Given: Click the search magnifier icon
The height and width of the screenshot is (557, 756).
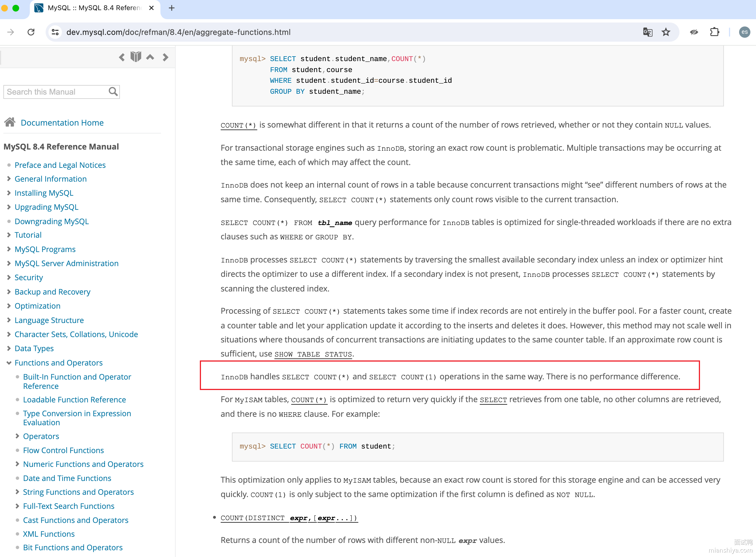Looking at the screenshot, I should [x=113, y=92].
